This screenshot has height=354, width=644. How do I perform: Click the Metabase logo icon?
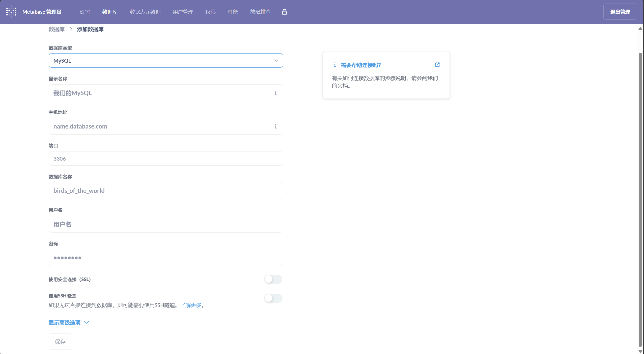pos(11,12)
